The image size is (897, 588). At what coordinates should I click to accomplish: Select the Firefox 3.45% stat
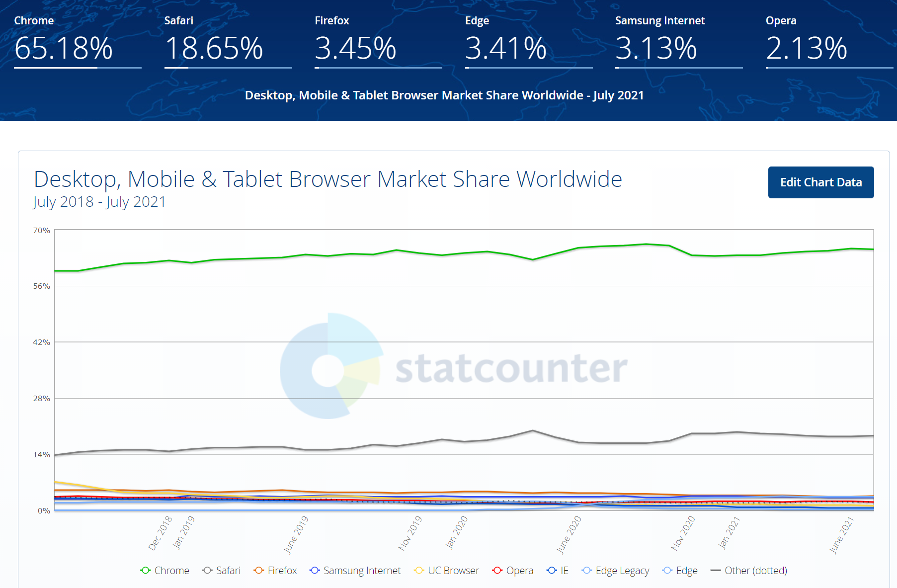point(378,41)
